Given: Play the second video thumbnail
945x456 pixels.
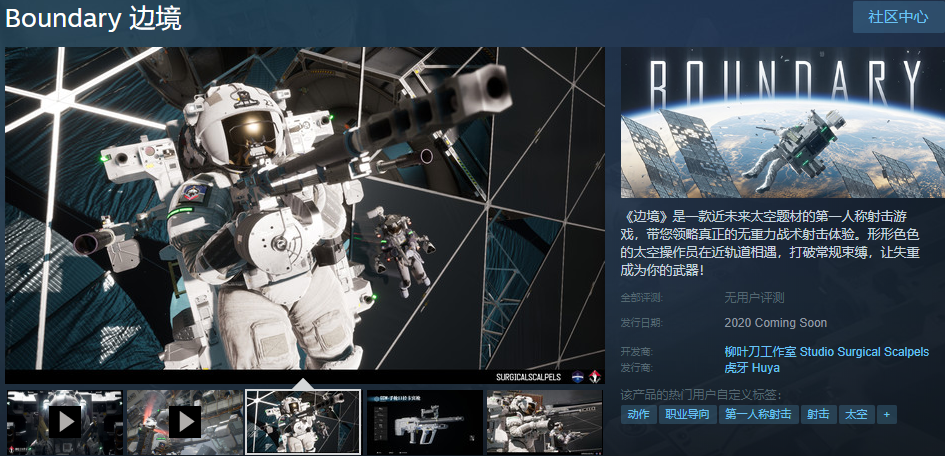Looking at the screenshot, I should point(184,422).
